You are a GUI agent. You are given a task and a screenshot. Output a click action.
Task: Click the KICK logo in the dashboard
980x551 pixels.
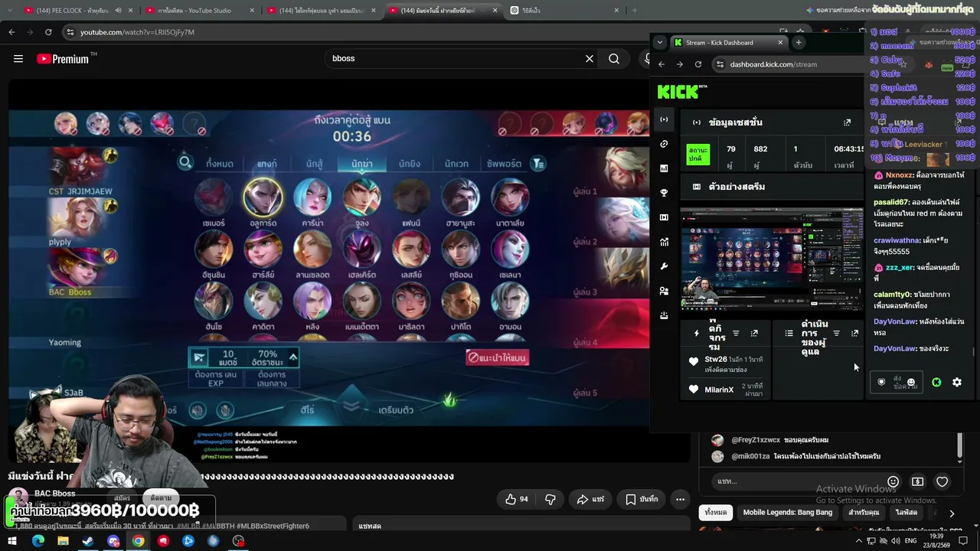pyautogui.click(x=681, y=92)
